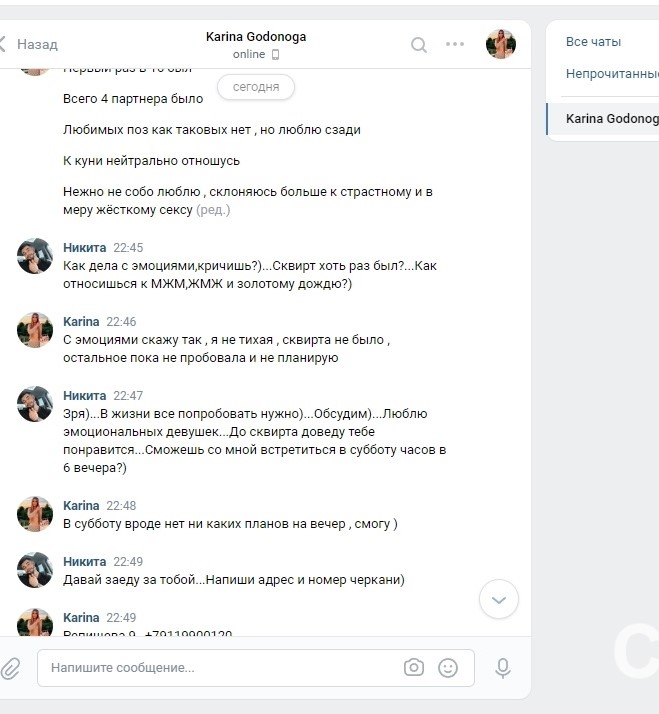
Task: Open Karina Godonoga chat in sidebar
Action: pyautogui.click(x=603, y=119)
